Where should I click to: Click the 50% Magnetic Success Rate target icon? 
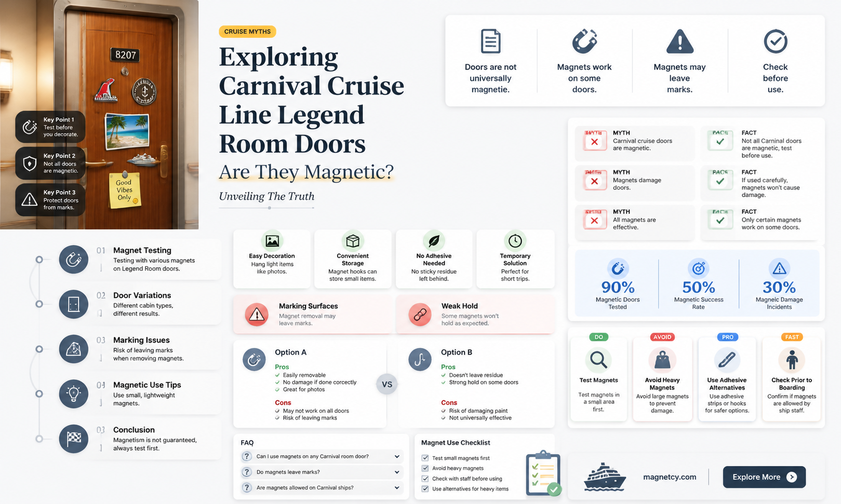click(698, 268)
